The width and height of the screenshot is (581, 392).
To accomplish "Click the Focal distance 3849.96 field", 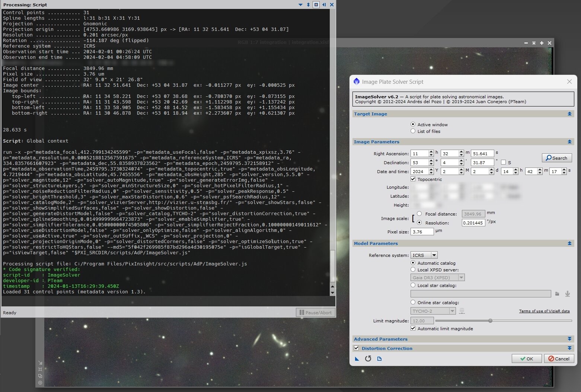I will 473,214.
